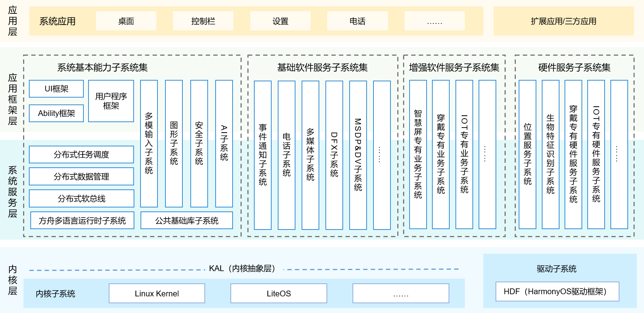Click the 用户程序框架 box
The image size is (644, 313).
pos(111,101)
